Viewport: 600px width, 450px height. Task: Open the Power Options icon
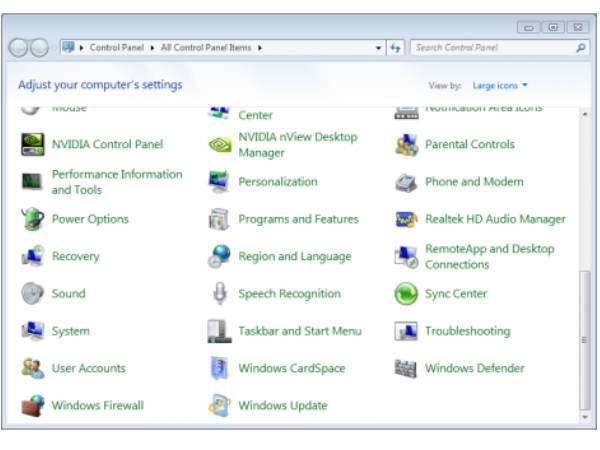(x=33, y=219)
